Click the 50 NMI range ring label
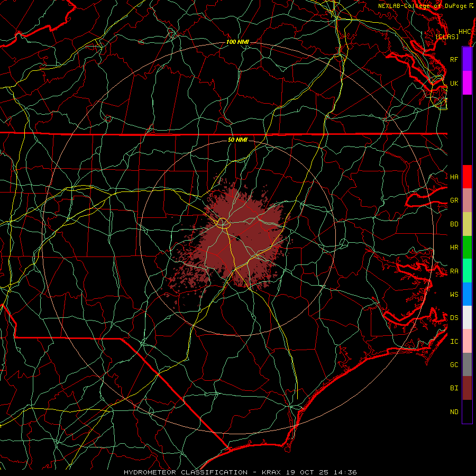The width and height of the screenshot is (476, 476). tap(237, 140)
